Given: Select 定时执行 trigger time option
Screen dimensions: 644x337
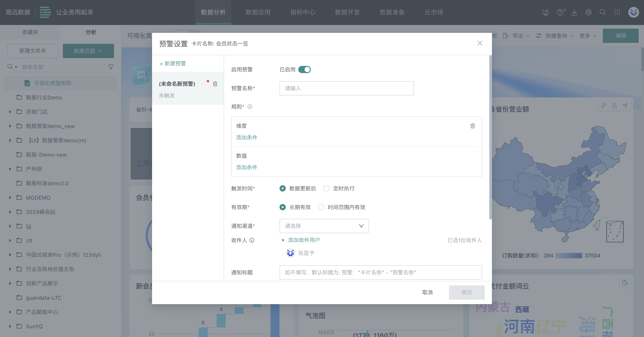Looking at the screenshot, I should pos(326,188).
